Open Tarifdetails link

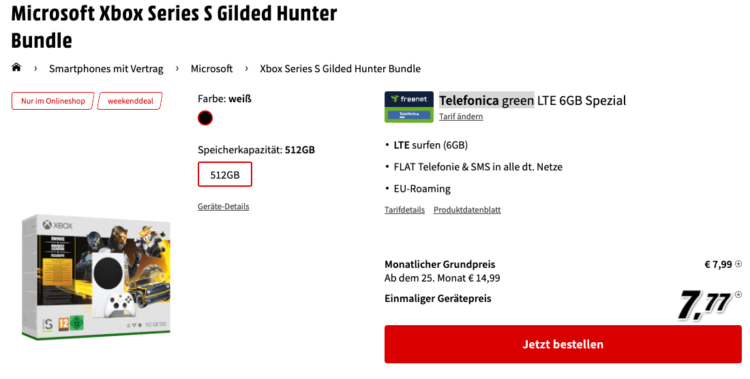(405, 210)
